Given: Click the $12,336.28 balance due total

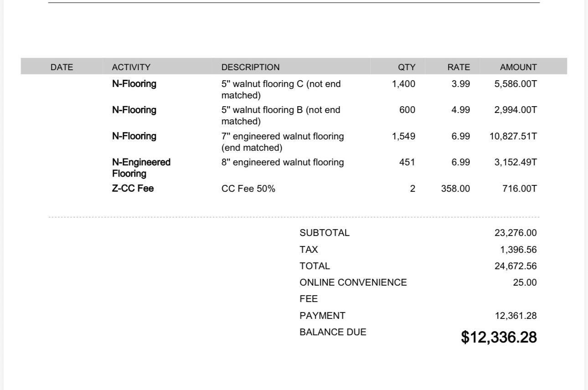Looking at the screenshot, I should 499,337.
